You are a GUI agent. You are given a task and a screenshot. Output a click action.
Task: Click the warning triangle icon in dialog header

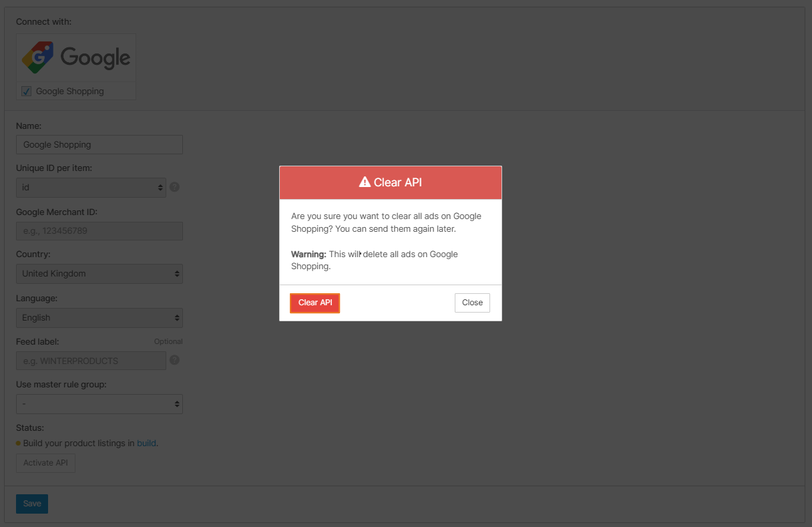coord(365,182)
